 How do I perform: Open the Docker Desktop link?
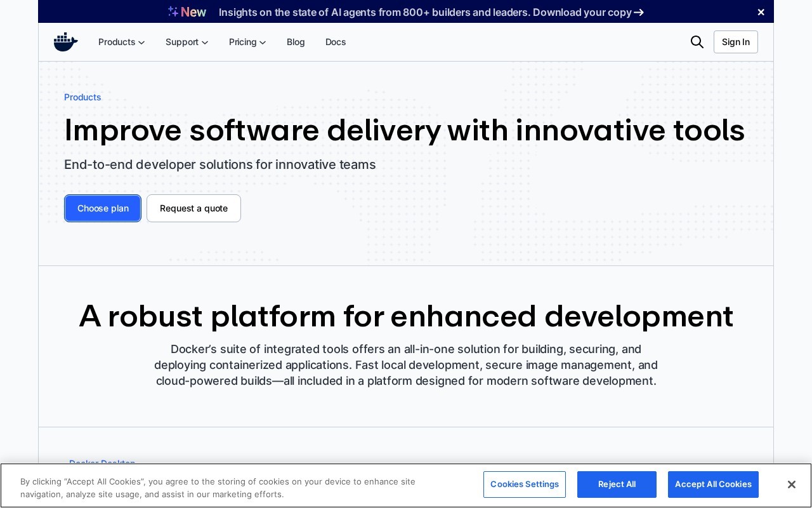(x=102, y=463)
